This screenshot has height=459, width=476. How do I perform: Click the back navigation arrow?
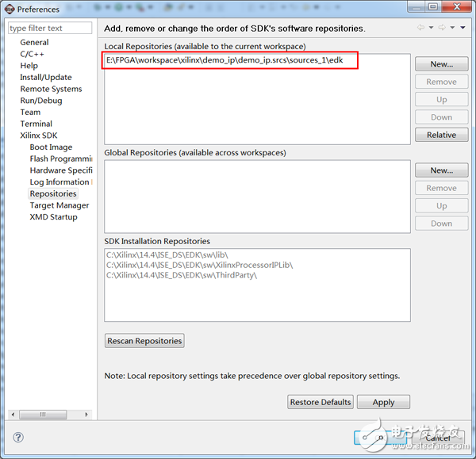(x=421, y=28)
